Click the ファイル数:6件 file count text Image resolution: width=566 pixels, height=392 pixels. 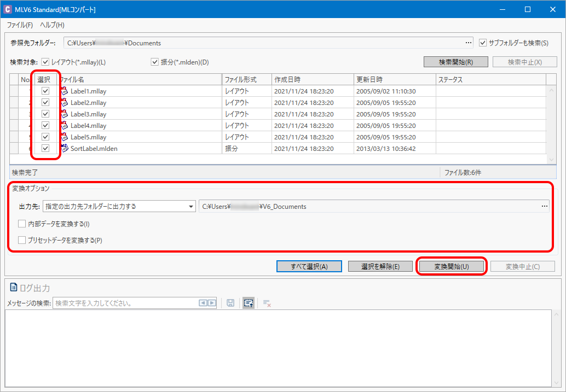[x=463, y=172]
